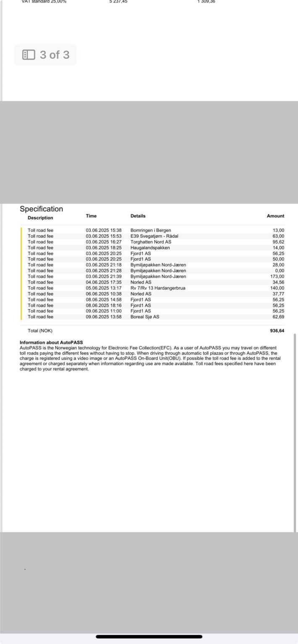The height and width of the screenshot is (644, 298).
Task: Select the amount '62,69'
Action: [278, 317]
